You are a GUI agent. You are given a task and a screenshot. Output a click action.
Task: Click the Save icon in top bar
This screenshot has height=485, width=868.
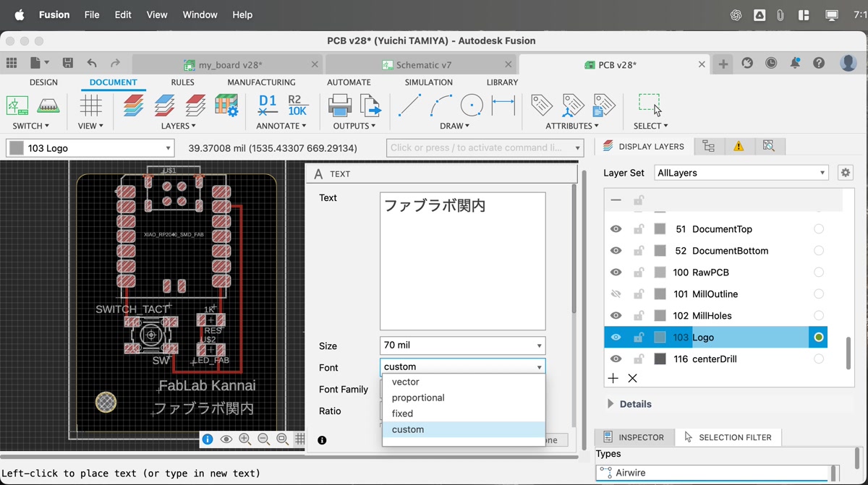coord(68,64)
